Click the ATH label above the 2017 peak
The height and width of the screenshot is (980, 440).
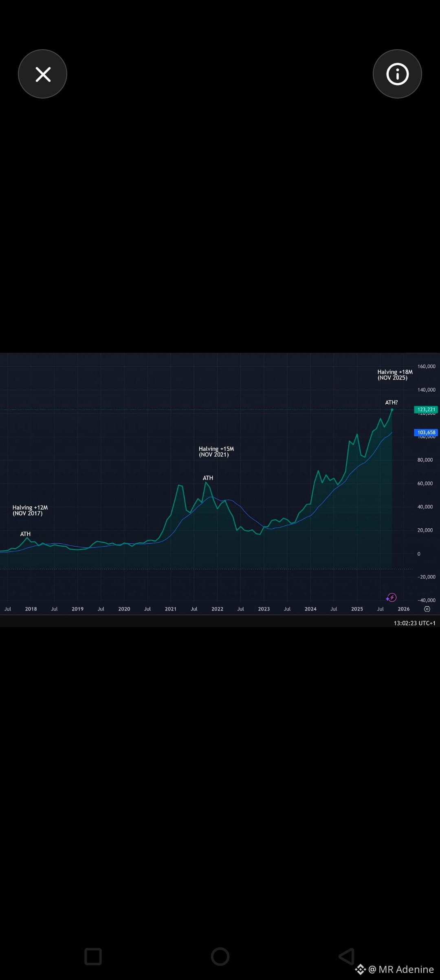click(25, 534)
